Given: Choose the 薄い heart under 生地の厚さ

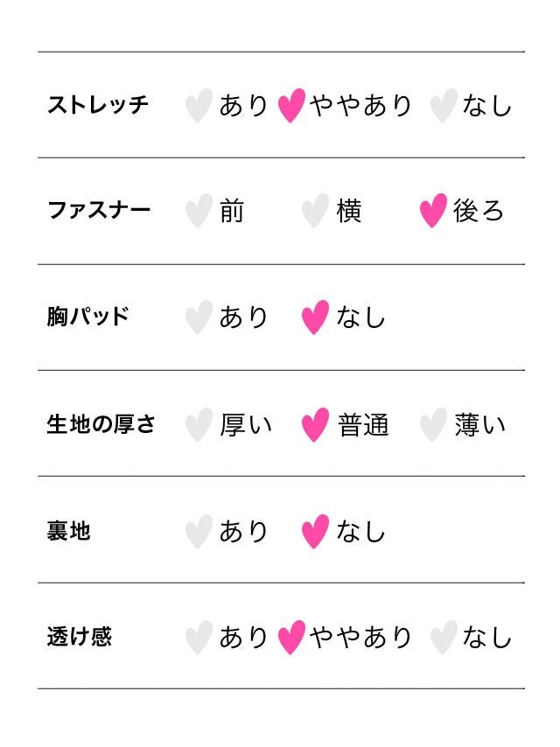Looking at the screenshot, I should [x=433, y=425].
